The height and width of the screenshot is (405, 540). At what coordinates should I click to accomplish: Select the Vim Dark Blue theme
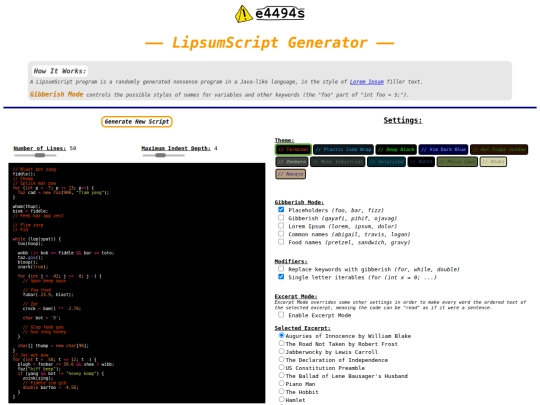tap(443, 149)
